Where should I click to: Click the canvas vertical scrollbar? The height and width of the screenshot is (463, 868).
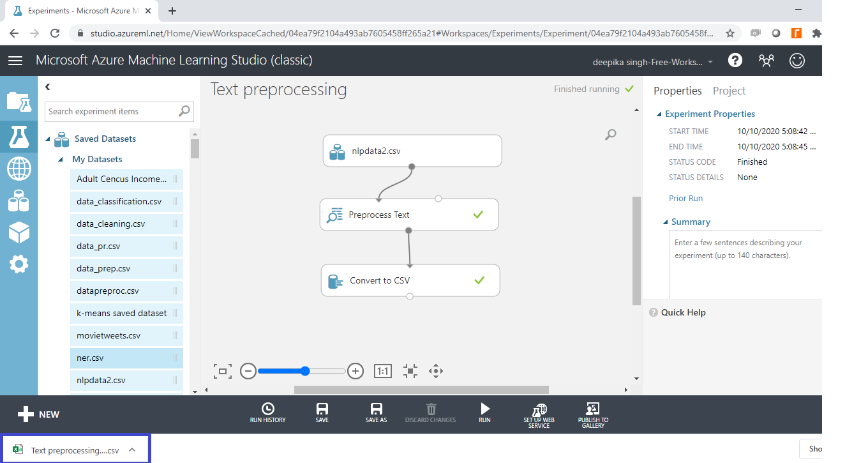point(636,250)
